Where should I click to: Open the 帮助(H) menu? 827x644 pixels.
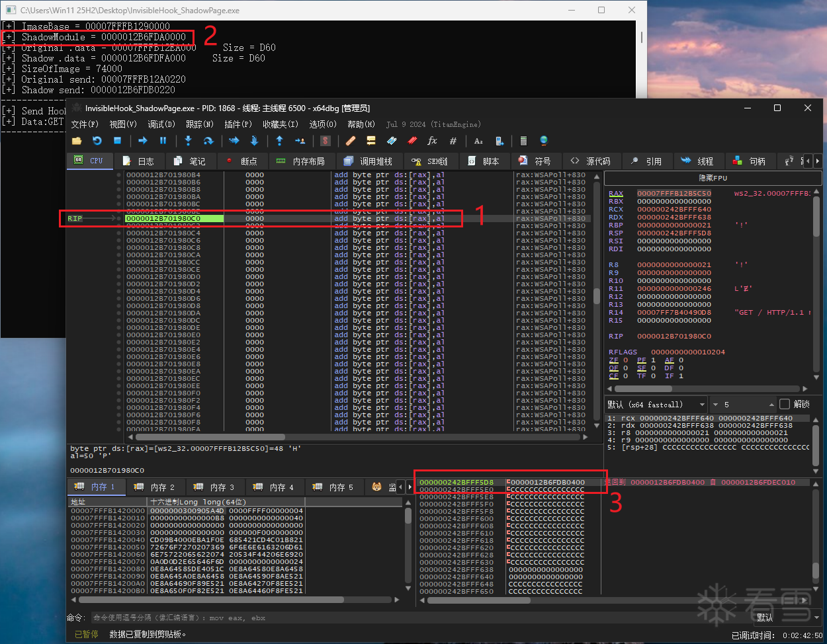[361, 124]
